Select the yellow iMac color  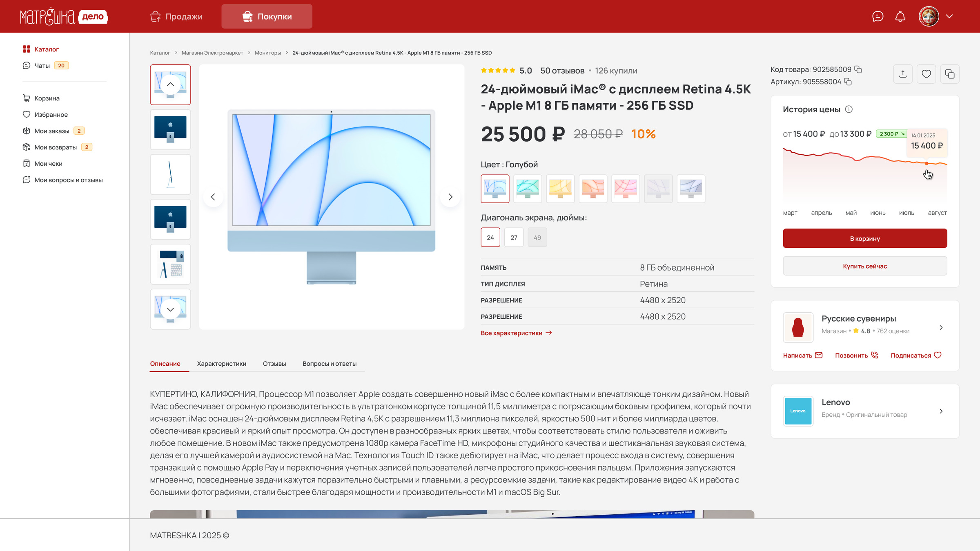pyautogui.click(x=560, y=189)
